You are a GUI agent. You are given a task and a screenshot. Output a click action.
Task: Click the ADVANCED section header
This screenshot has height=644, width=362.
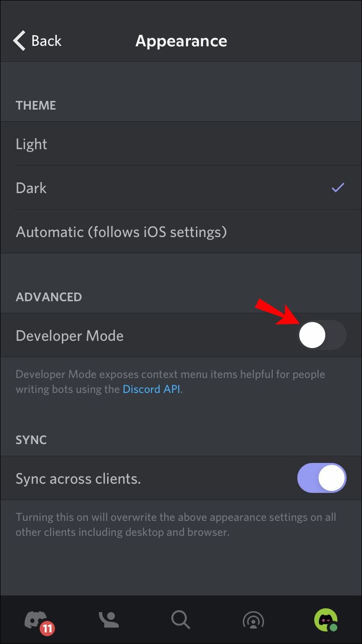pos(49,297)
